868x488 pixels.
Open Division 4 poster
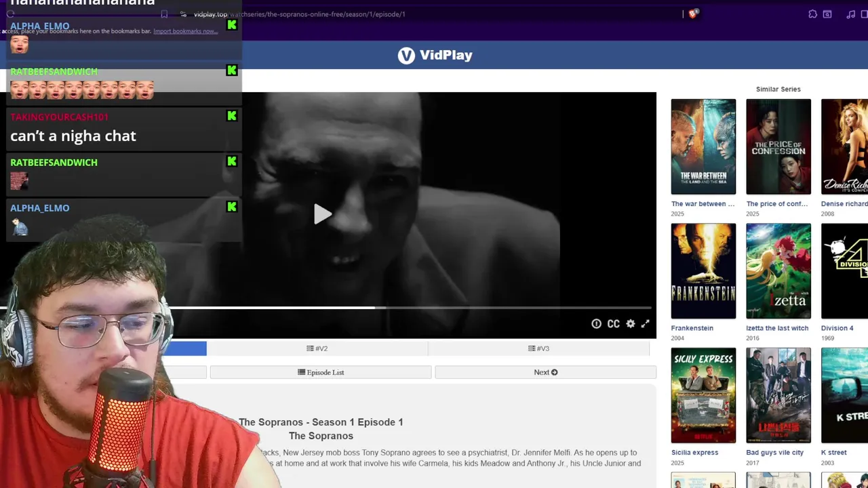coord(844,271)
